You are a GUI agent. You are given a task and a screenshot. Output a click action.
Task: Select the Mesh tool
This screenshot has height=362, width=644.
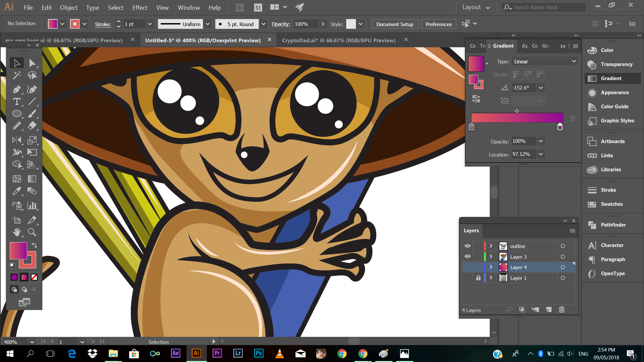point(17,179)
